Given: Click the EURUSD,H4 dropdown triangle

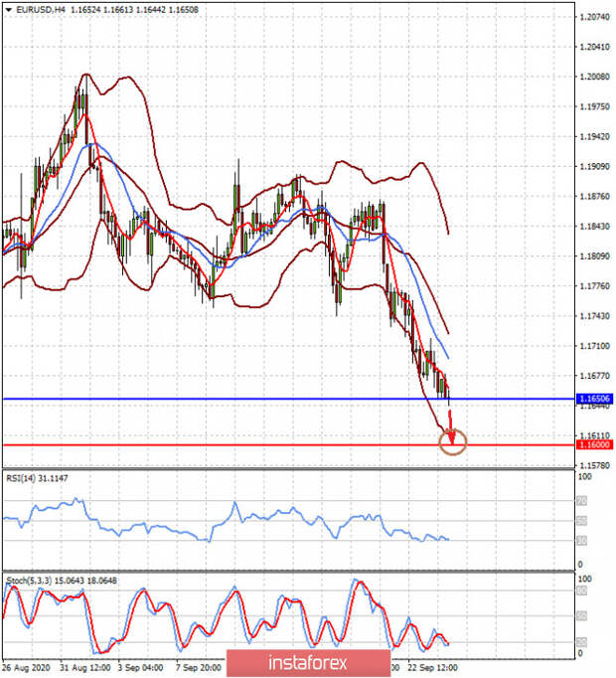Looking at the screenshot, I should pos(8,10).
